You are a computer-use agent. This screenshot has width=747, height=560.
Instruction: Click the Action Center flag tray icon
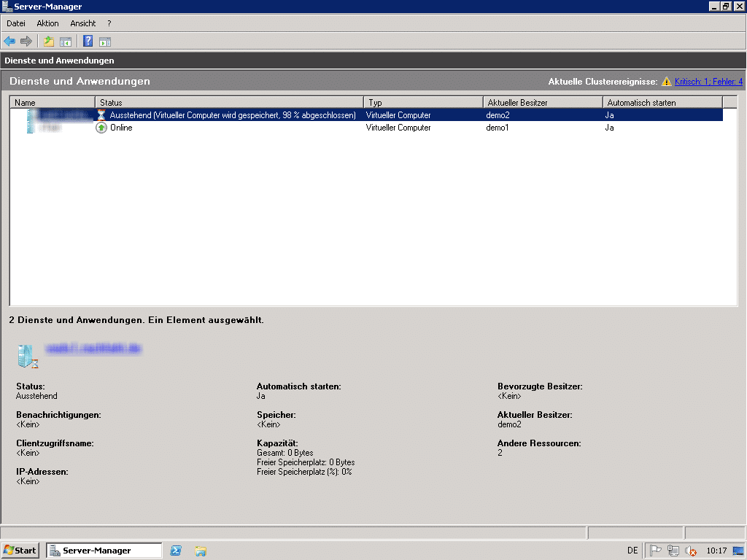655,551
